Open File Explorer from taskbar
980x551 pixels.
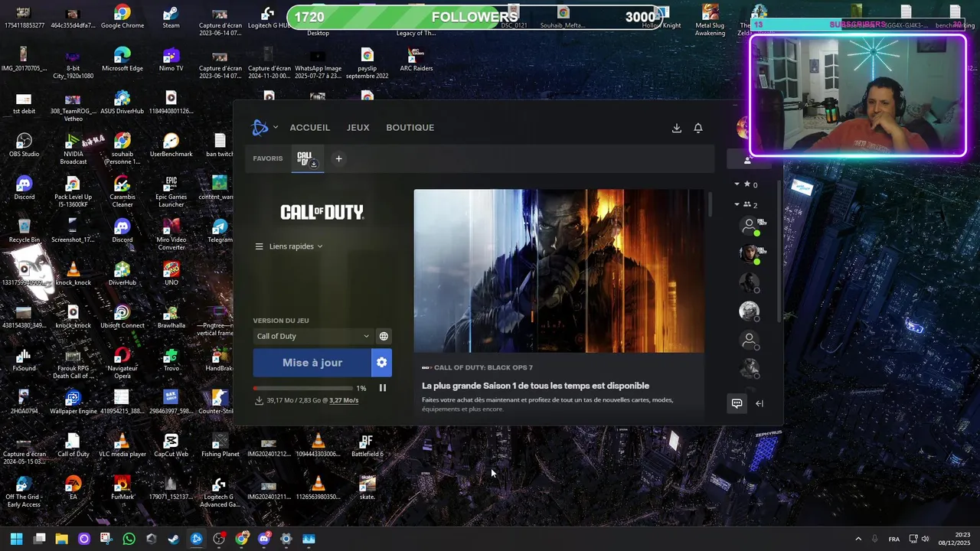[x=61, y=539]
